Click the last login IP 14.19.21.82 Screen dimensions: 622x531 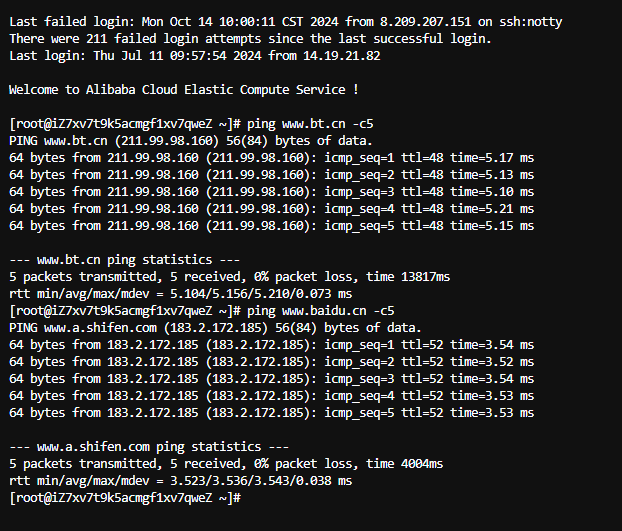click(342, 56)
